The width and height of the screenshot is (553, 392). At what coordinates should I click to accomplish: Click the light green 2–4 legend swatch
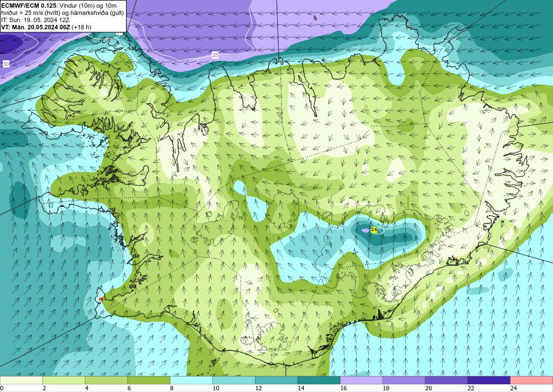(64, 380)
